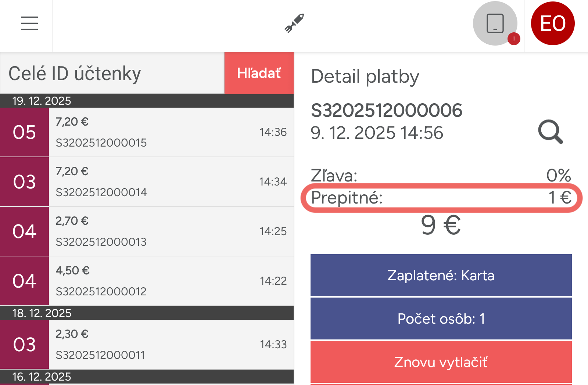Click the highlighted Prepitné tip row

[441, 198]
